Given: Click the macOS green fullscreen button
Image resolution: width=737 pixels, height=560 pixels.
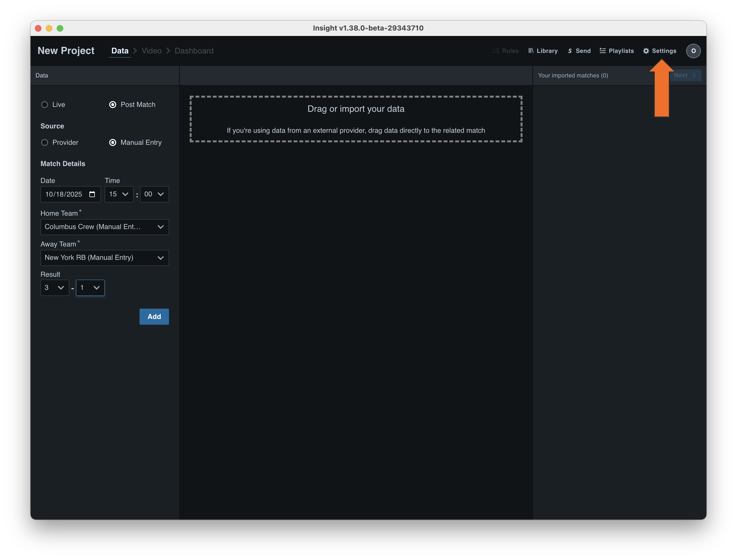Looking at the screenshot, I should (60, 28).
